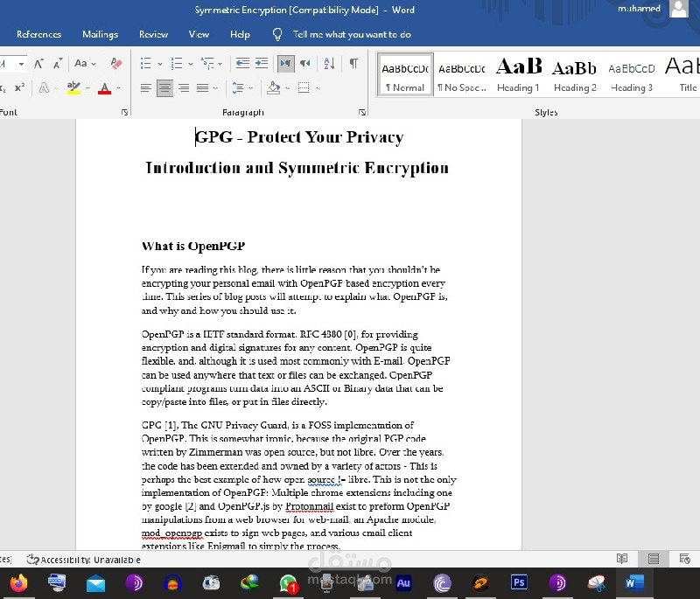Screen dimensions: 700x599
Task: Apply Title style
Action: (681, 74)
